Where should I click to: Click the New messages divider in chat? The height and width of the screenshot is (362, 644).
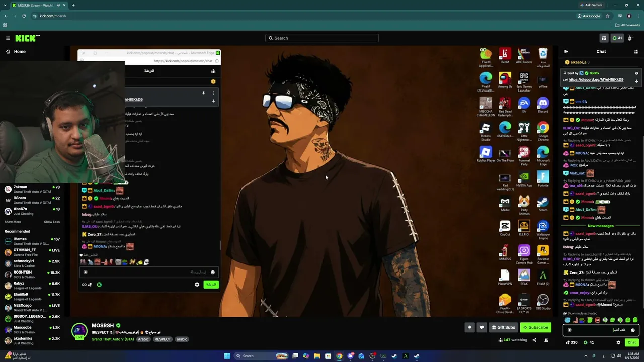601,226
